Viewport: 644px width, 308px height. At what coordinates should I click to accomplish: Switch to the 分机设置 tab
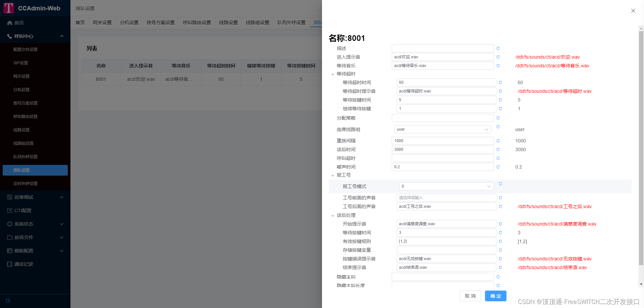[x=129, y=22]
